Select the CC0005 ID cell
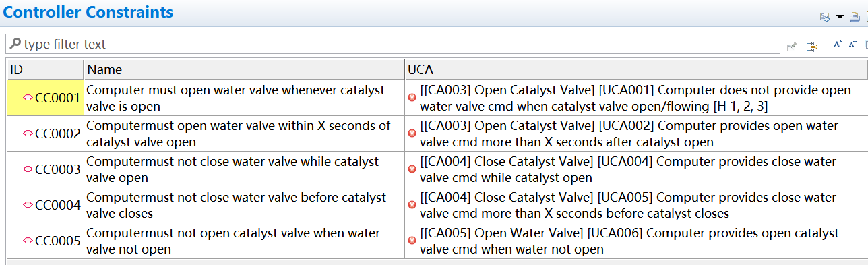 [45, 241]
